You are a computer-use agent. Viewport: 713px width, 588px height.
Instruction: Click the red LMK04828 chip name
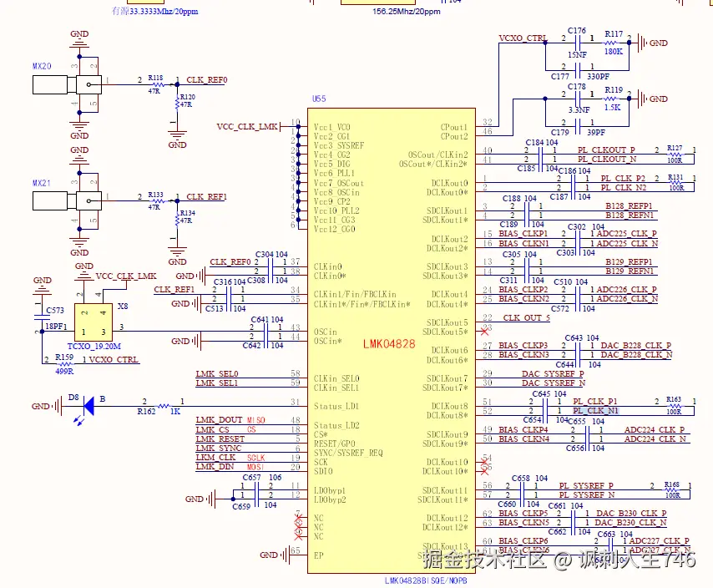click(389, 344)
